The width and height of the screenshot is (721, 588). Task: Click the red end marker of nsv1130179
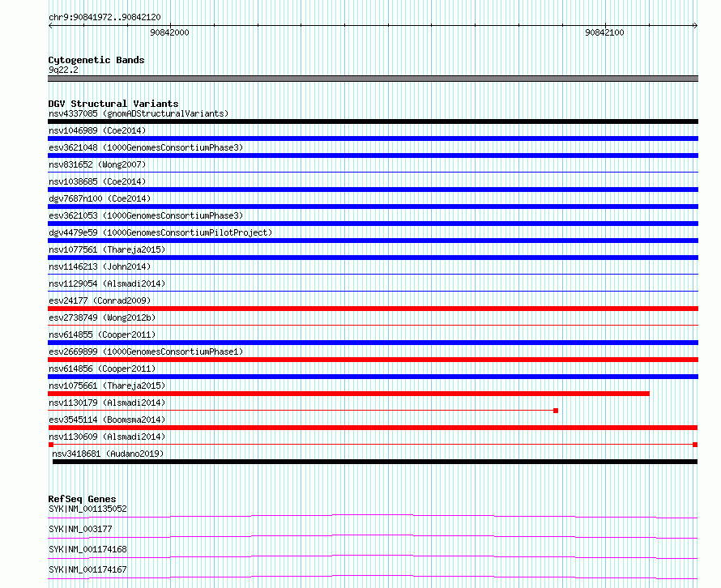tap(556, 411)
